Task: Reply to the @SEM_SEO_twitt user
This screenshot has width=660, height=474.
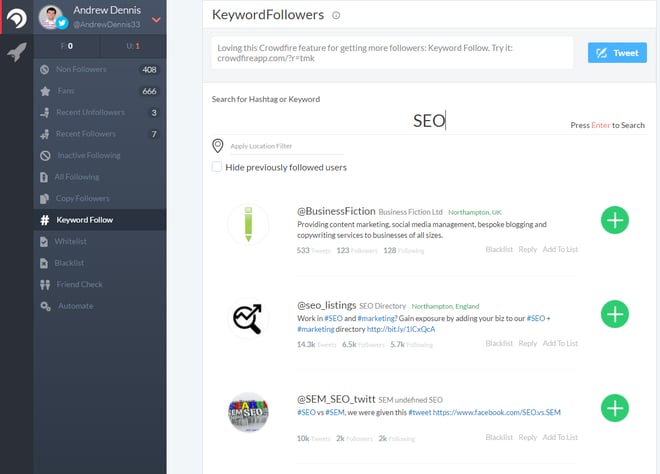Action: [x=527, y=437]
